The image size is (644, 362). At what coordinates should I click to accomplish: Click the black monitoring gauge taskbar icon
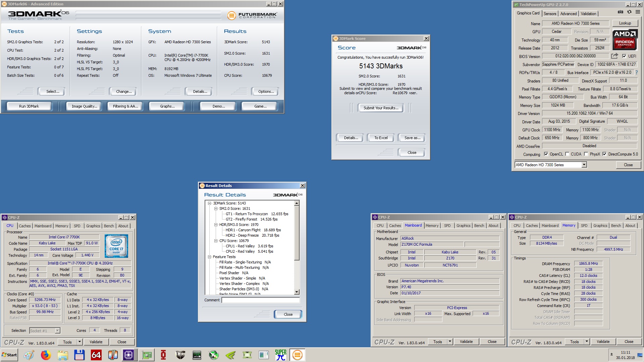coord(197,355)
